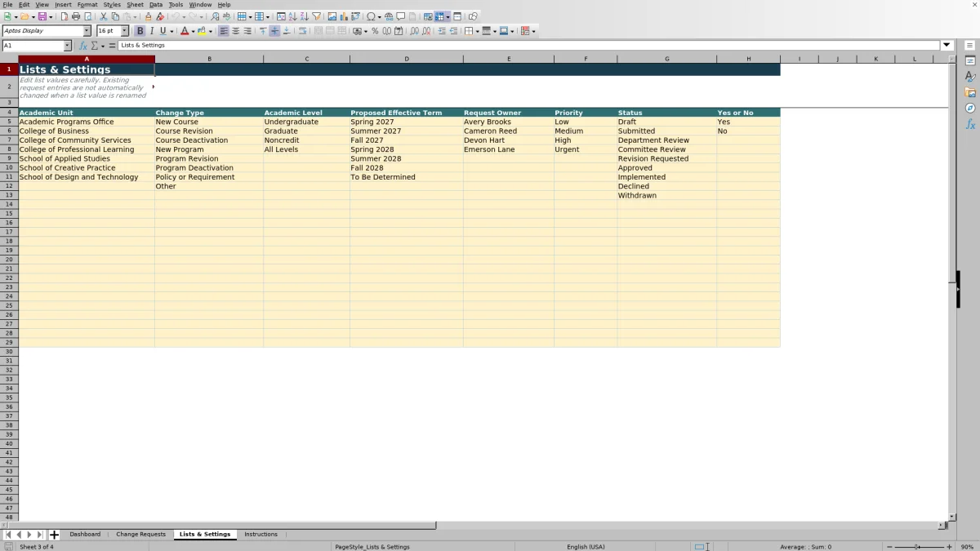Click the Cut scissors icon
The height and width of the screenshot is (551, 980).
(x=103, y=16)
